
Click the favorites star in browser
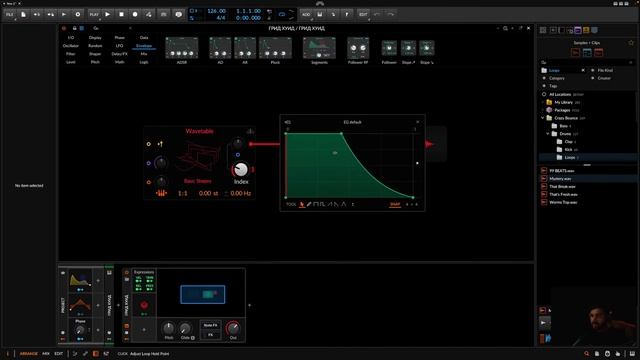coord(631,42)
